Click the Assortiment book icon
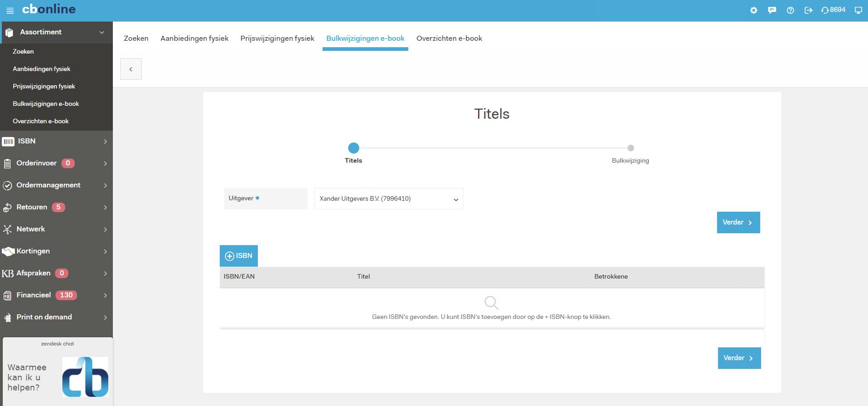The image size is (868, 406). click(x=9, y=32)
